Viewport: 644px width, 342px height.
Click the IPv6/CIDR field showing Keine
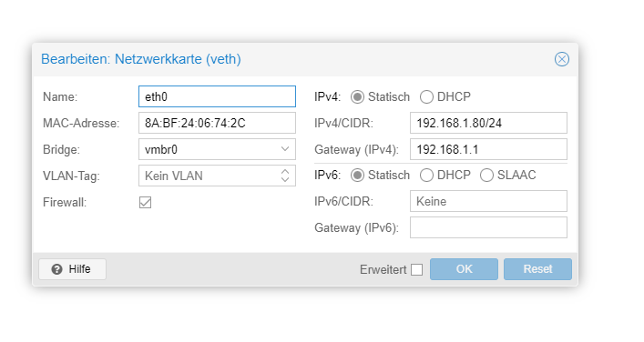pyautogui.click(x=488, y=201)
